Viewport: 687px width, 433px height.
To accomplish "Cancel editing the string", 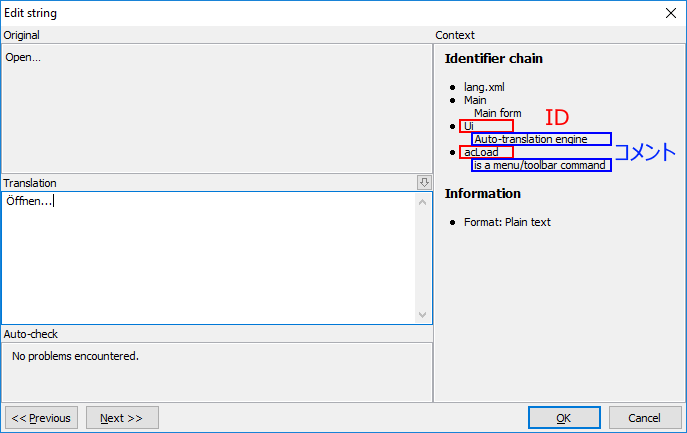I will pyautogui.click(x=644, y=418).
